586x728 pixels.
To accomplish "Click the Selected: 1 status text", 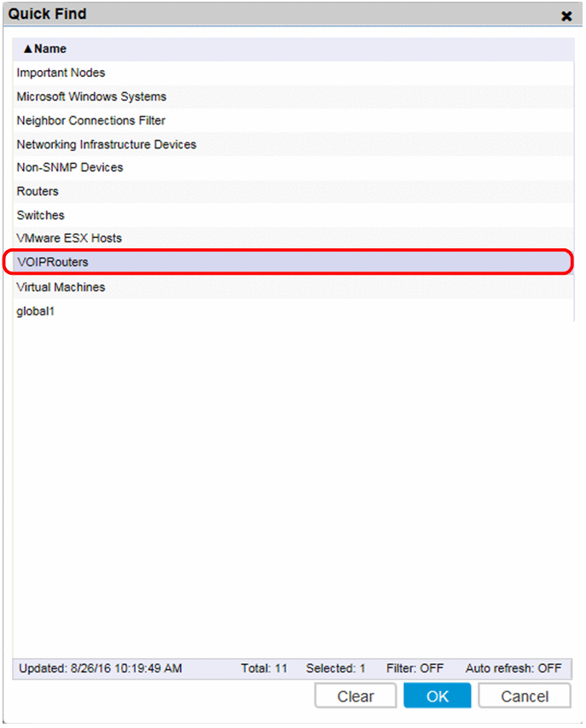I will 336,668.
